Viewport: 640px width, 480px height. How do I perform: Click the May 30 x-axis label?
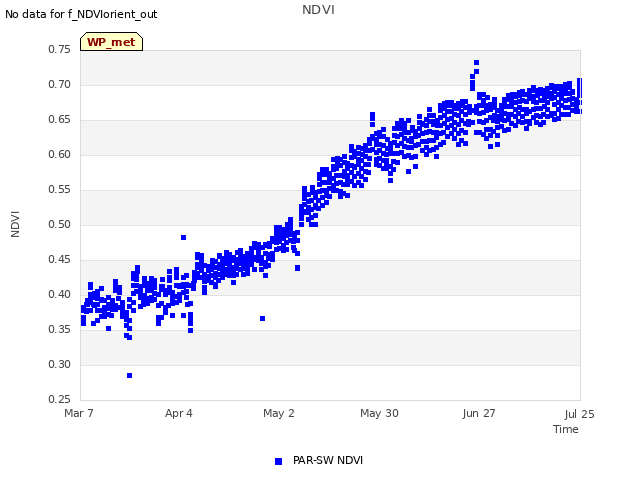tap(379, 413)
